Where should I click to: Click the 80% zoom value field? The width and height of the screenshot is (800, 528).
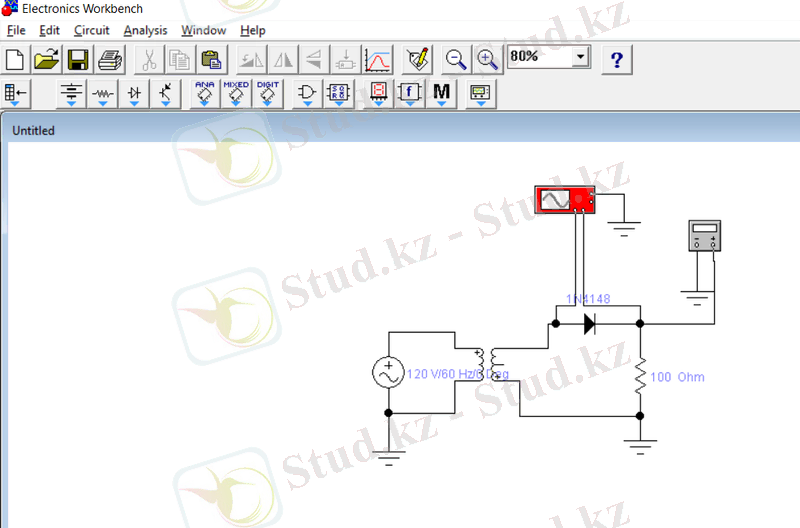(540, 56)
